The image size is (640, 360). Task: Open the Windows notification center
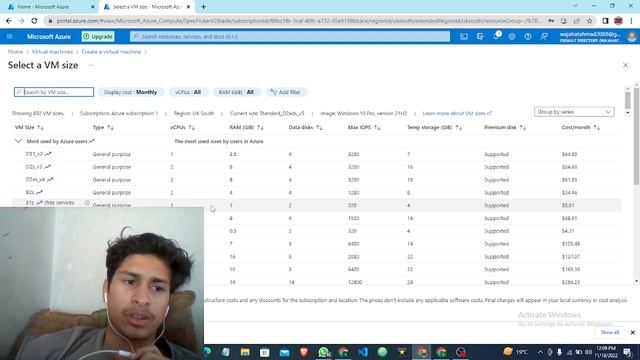(627, 352)
